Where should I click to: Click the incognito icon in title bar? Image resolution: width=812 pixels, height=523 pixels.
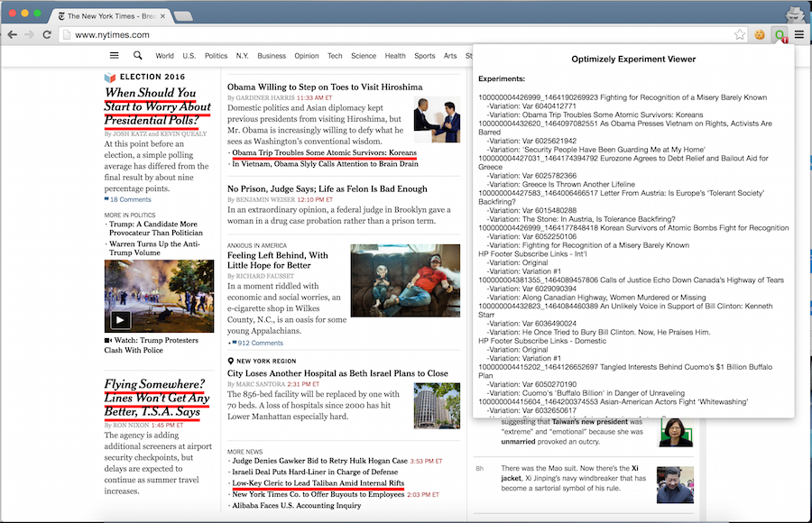795,14
